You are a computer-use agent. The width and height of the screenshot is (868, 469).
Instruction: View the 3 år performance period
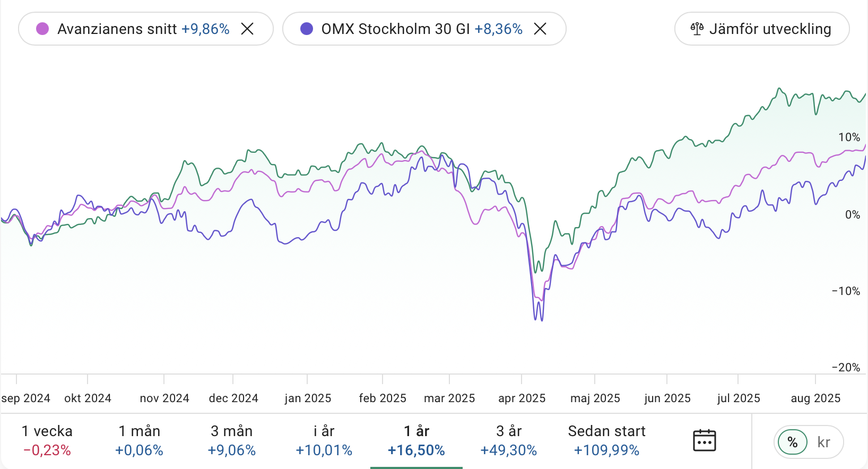coord(508,441)
